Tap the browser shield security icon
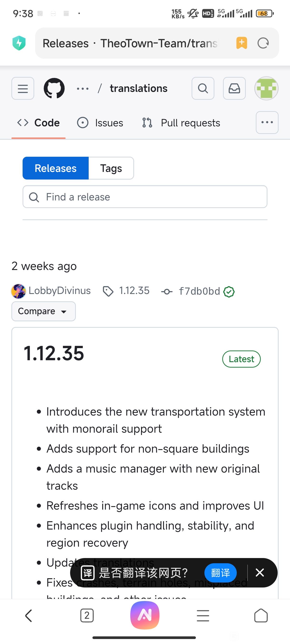The width and height of the screenshot is (290, 644). tap(19, 43)
